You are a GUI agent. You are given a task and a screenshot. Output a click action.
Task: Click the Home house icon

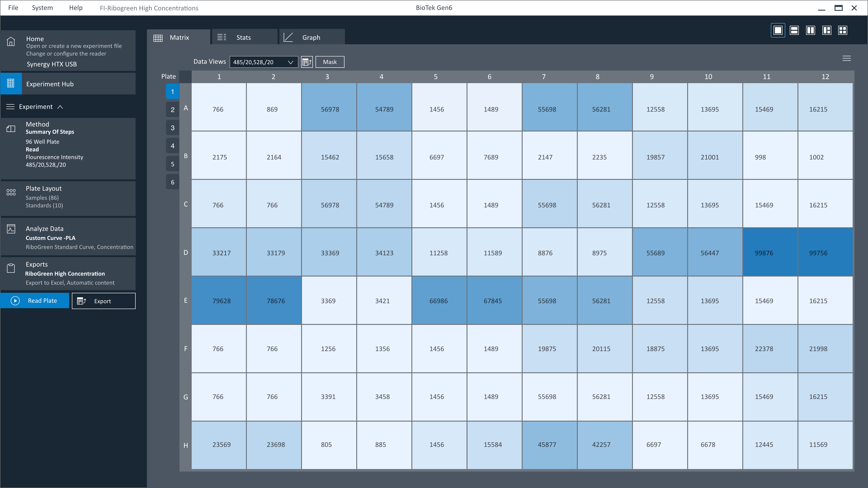tap(11, 41)
